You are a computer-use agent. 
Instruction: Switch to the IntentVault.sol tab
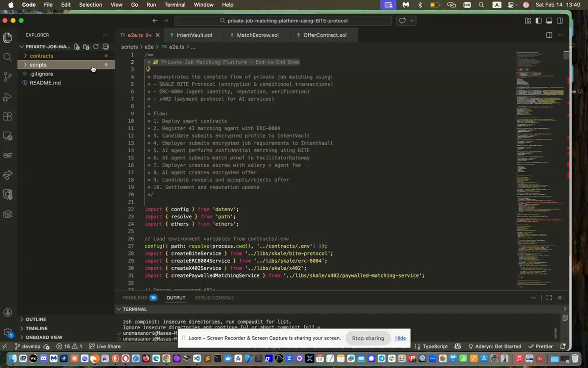[194, 35]
